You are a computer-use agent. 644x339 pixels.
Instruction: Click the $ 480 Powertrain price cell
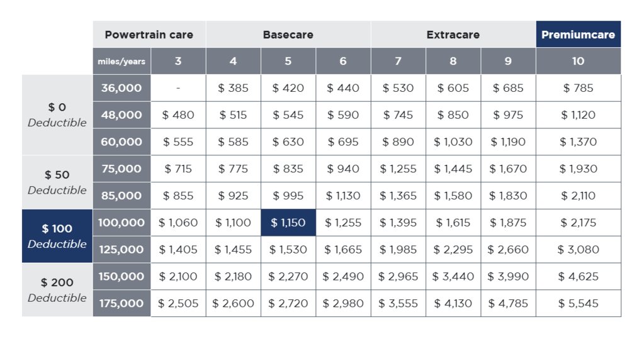(178, 115)
